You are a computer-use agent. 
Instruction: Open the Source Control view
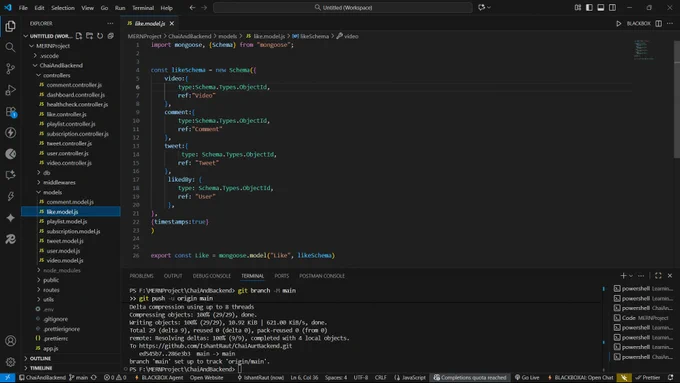tap(10, 69)
